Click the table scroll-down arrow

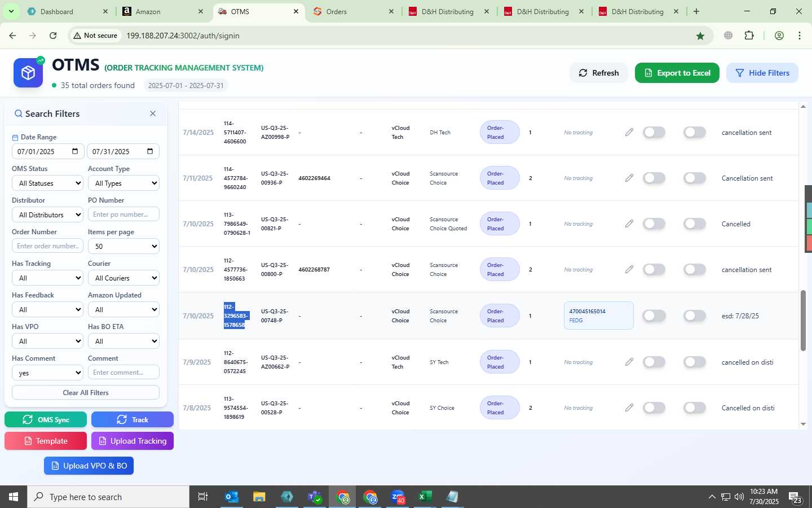tap(803, 424)
